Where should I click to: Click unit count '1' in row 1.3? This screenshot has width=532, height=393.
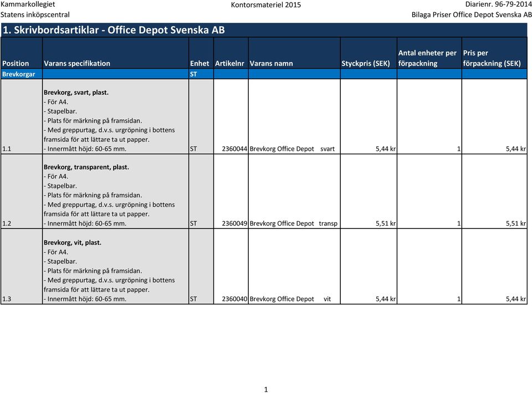[x=459, y=299]
